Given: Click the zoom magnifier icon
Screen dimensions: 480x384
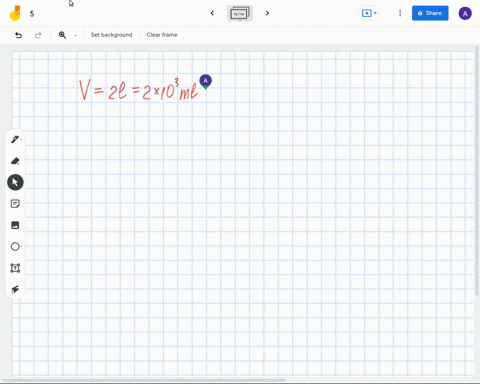Looking at the screenshot, I should click(x=62, y=35).
